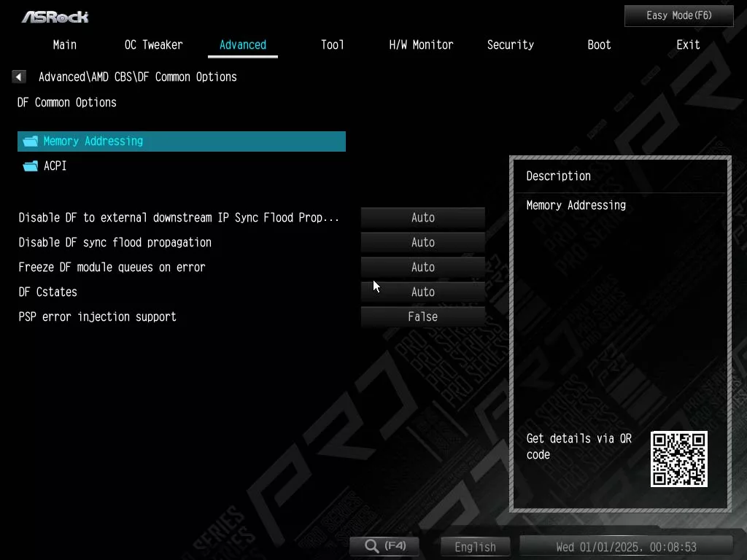Open the DF Cstates Auto dropdown
747x560 pixels.
click(x=422, y=292)
